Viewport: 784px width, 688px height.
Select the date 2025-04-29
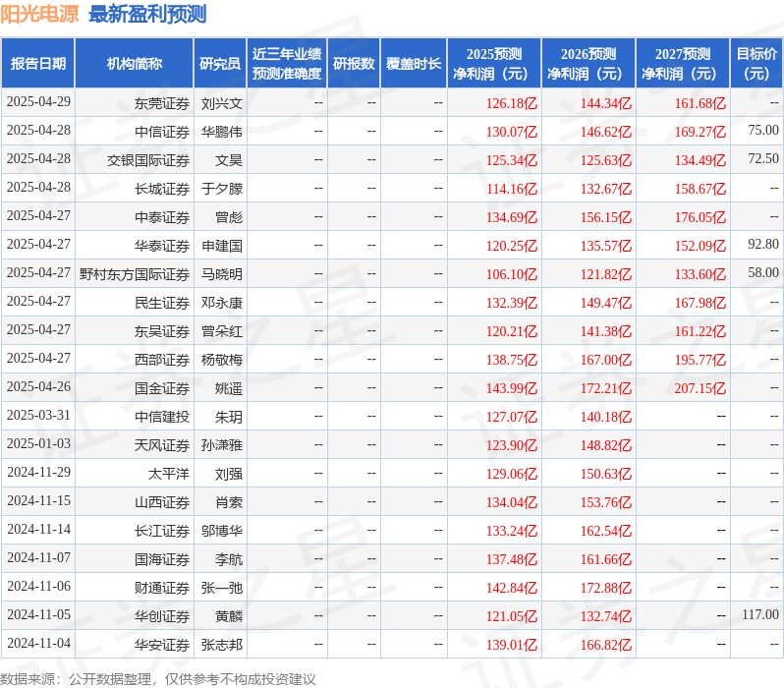click(38, 101)
